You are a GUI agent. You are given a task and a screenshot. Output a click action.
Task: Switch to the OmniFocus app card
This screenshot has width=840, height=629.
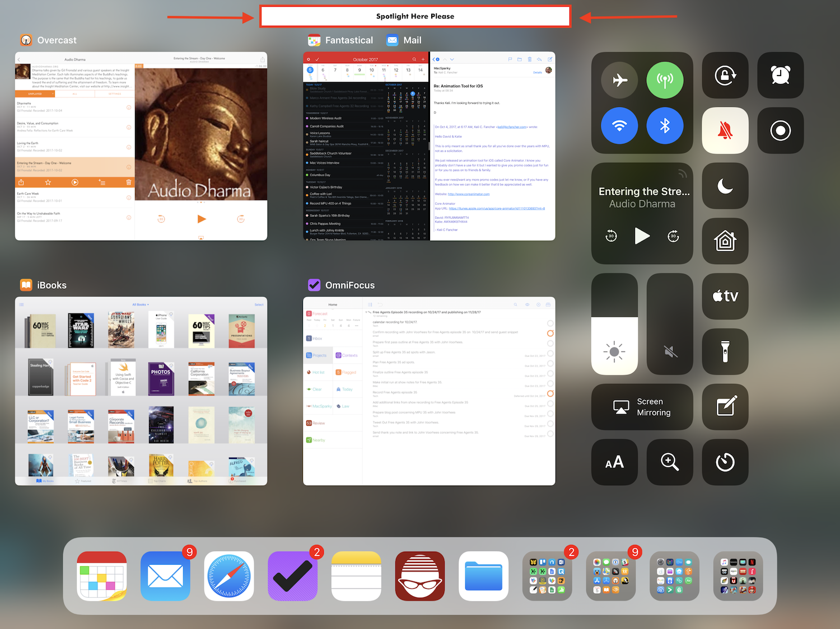[x=429, y=391]
